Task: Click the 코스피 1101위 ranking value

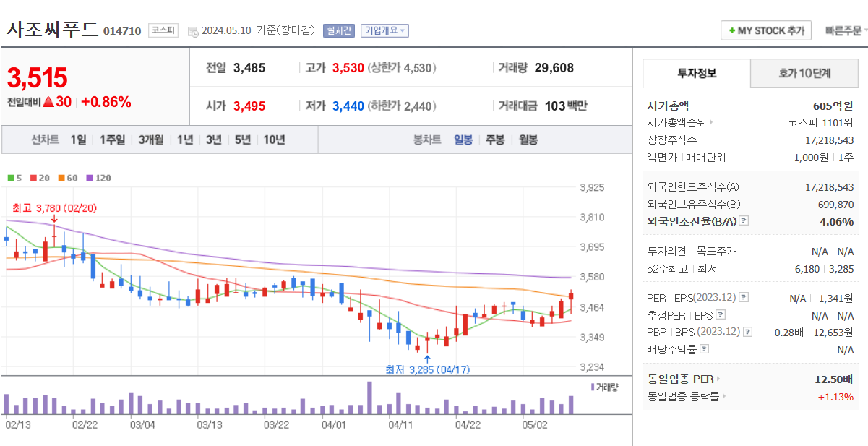Action: click(x=820, y=123)
